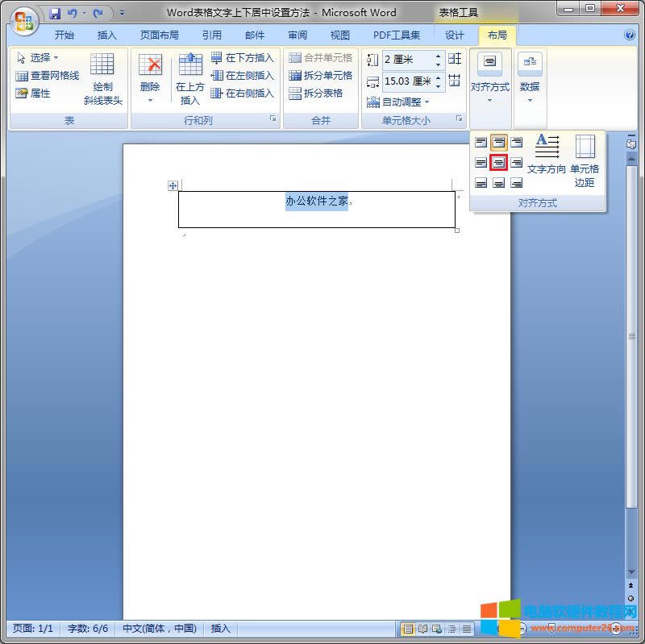Screen dimensions: 645x644
Task: Open the 自动调整 AutoFit dropdown
Action: pos(403,102)
